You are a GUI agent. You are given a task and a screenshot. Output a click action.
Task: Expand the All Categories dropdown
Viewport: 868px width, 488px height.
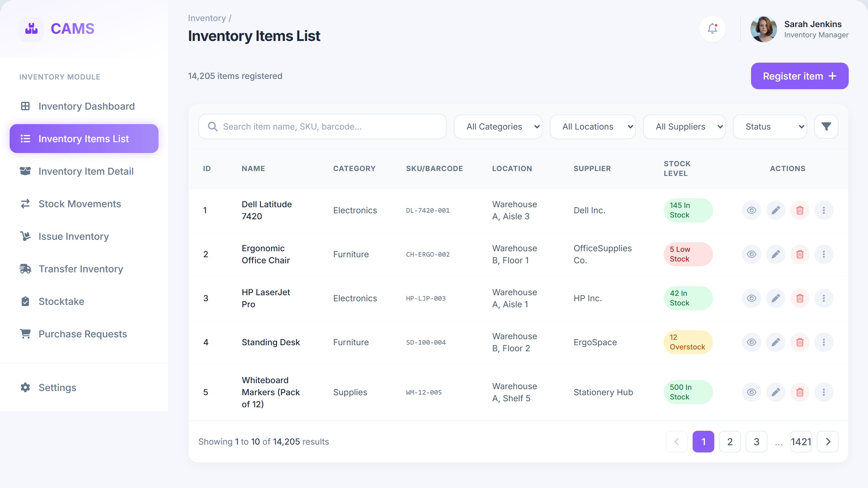click(498, 127)
